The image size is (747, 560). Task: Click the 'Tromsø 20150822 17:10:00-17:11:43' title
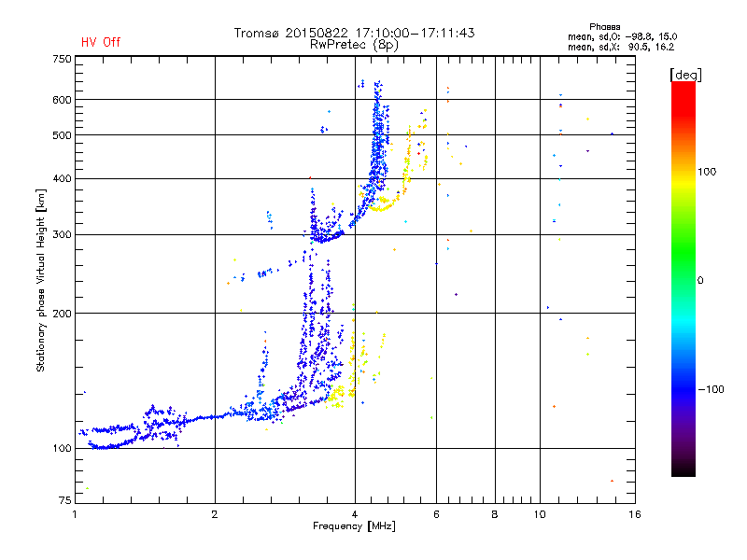(x=355, y=33)
